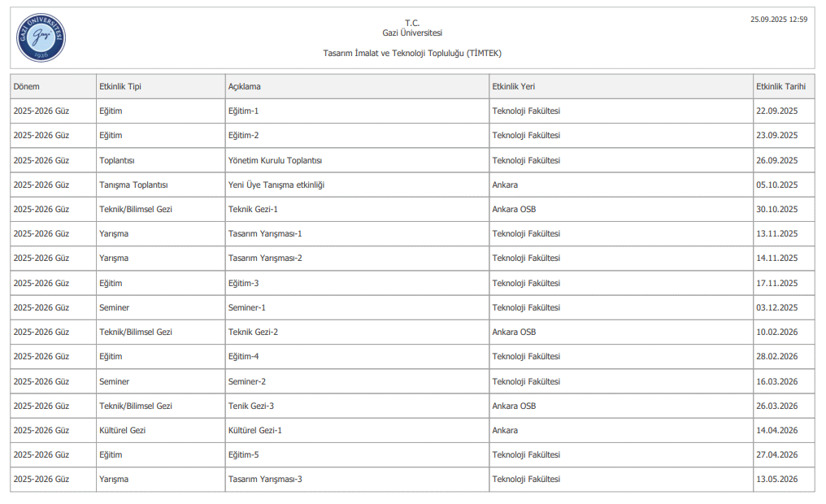Image resolution: width=826 pixels, height=504 pixels.
Task: Click the Kültürel Gezi-1 cell
Action: pos(254,431)
